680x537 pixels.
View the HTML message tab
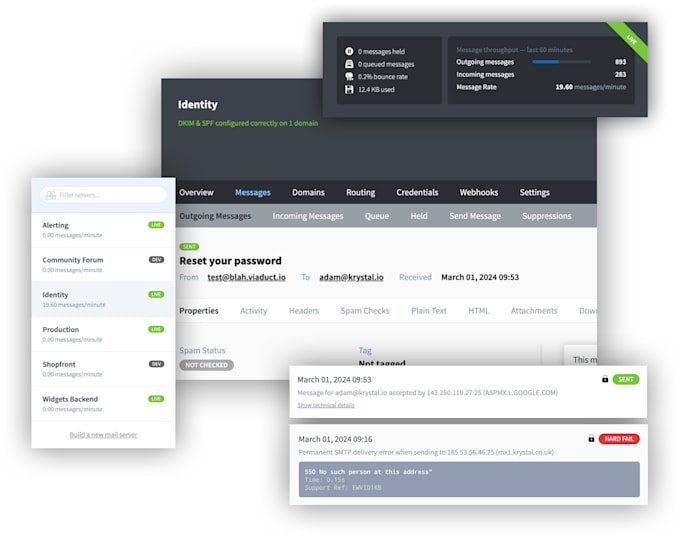coord(479,311)
